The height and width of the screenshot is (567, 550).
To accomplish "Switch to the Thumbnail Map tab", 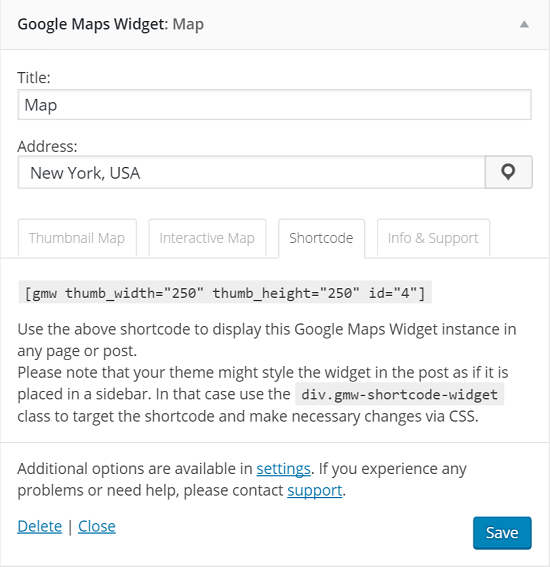I will pyautogui.click(x=77, y=238).
